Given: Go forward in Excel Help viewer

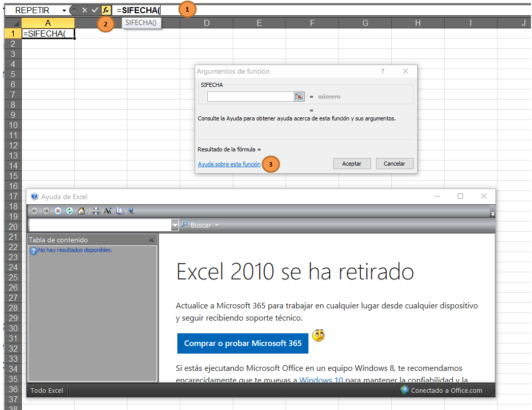Looking at the screenshot, I should [x=46, y=211].
